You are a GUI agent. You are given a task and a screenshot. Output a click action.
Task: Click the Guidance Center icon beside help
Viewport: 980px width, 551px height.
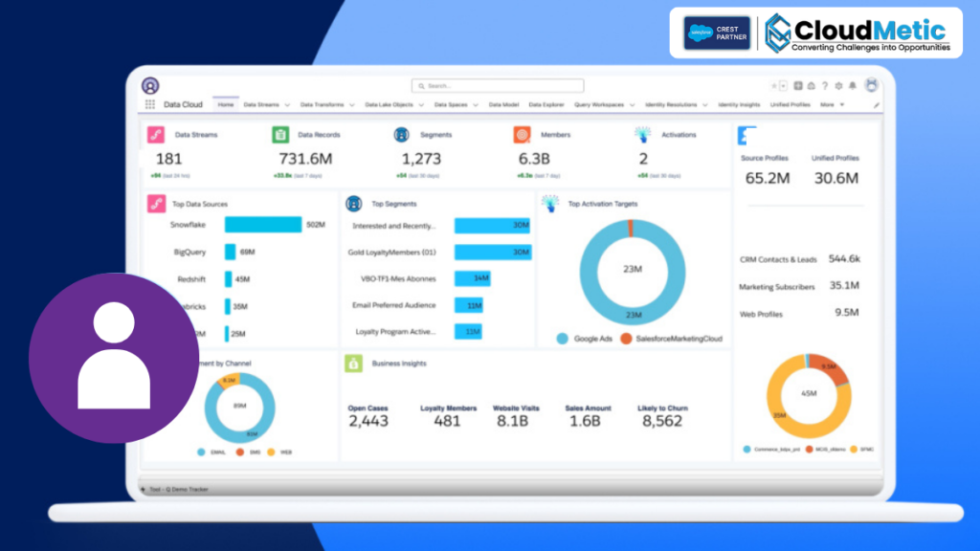(812, 85)
